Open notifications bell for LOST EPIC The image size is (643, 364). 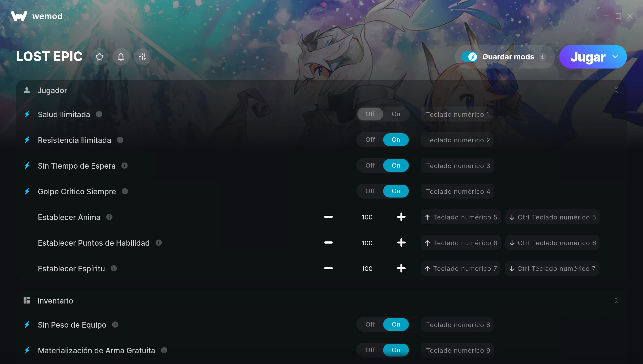(x=121, y=57)
